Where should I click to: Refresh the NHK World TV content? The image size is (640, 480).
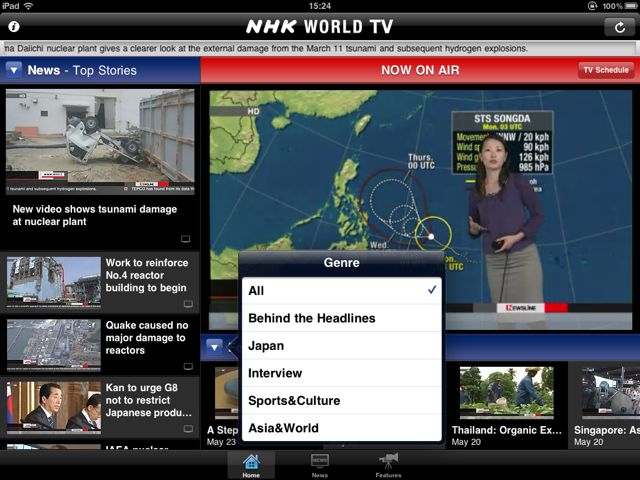620,27
